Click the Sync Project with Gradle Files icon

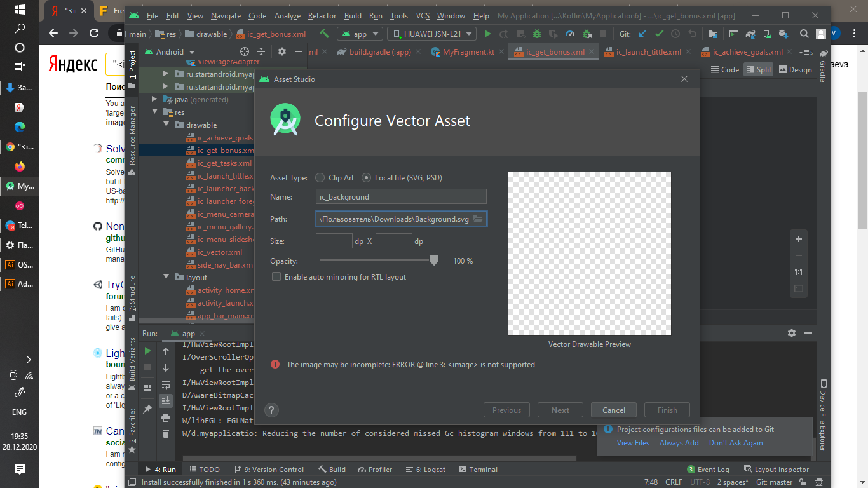tap(751, 34)
